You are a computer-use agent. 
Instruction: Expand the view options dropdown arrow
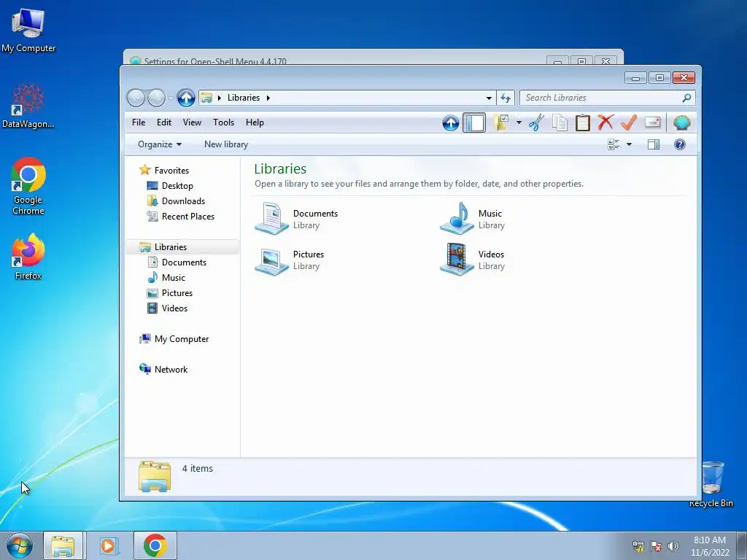[x=629, y=144]
